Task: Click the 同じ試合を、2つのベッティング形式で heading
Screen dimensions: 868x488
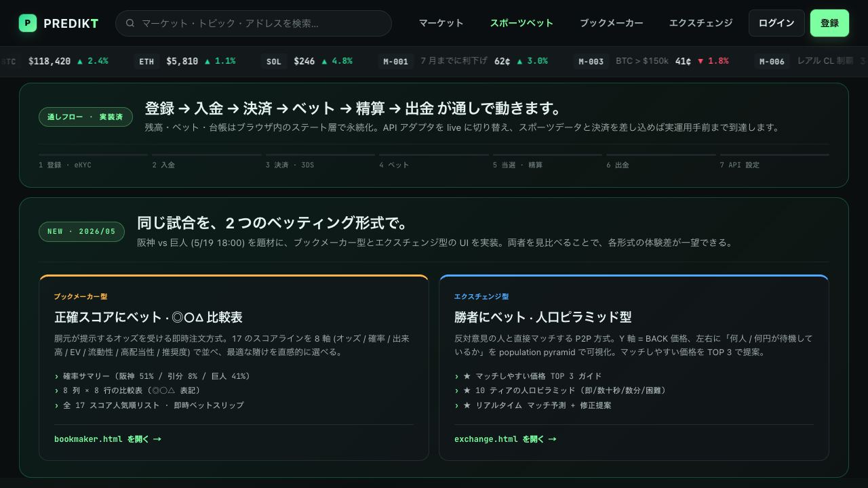Action: pyautogui.click(x=273, y=223)
